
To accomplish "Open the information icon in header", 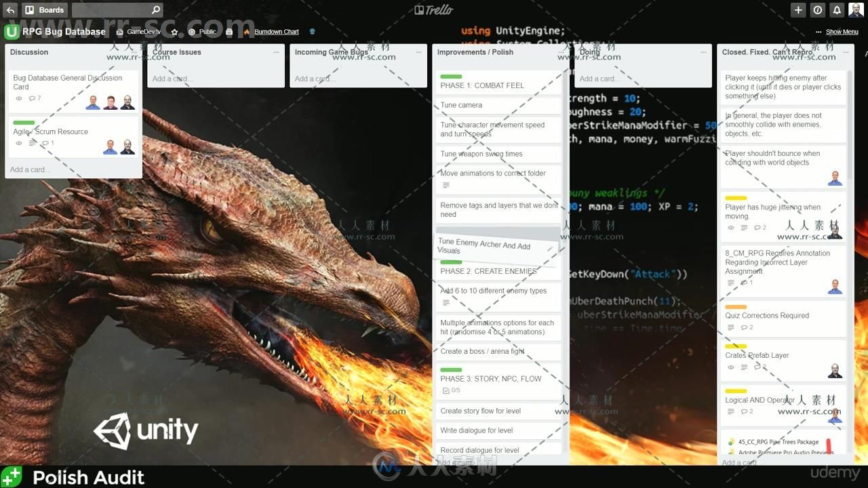I will [818, 9].
